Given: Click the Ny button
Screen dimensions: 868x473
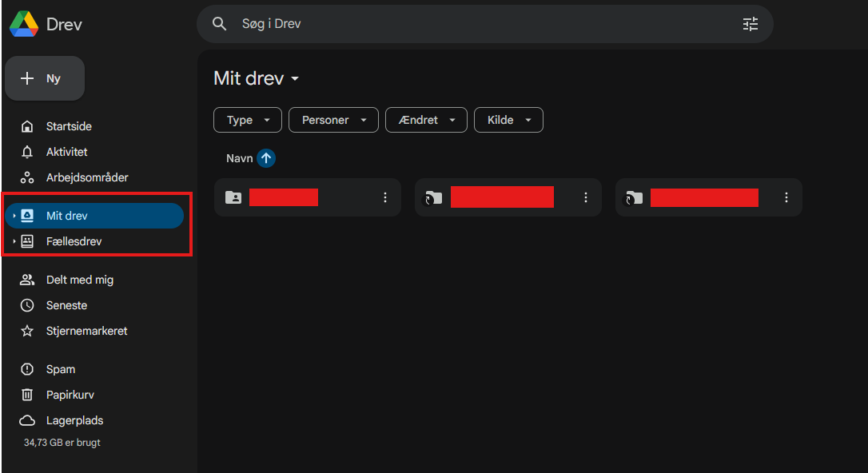Looking at the screenshot, I should (44, 78).
